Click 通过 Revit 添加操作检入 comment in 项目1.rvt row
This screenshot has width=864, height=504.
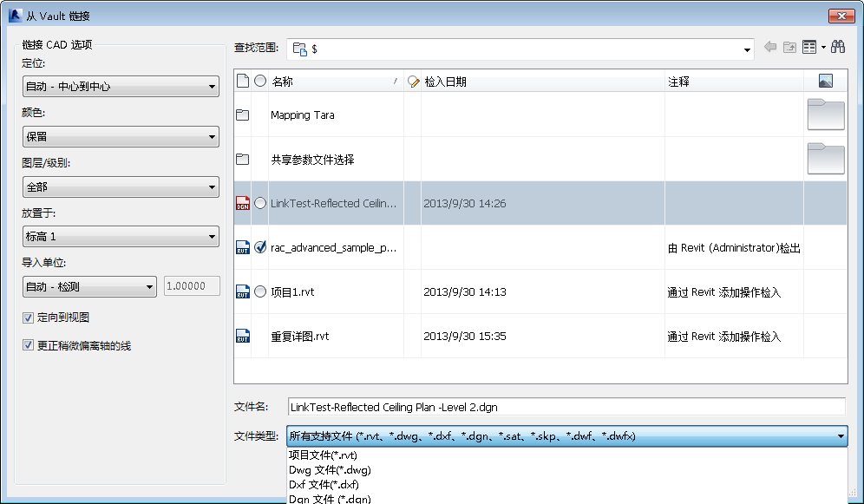click(x=724, y=292)
